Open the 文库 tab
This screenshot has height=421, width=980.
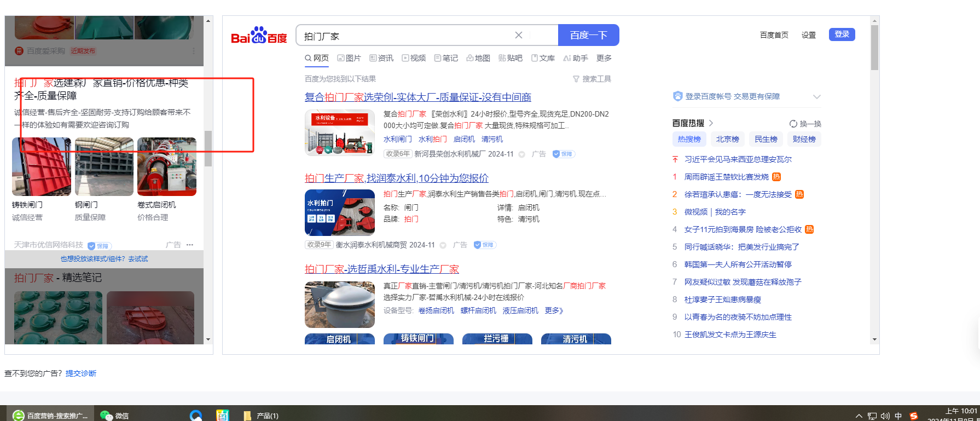click(x=543, y=58)
